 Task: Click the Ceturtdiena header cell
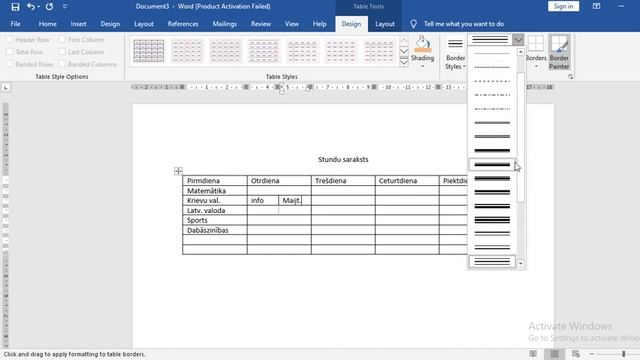(407, 180)
